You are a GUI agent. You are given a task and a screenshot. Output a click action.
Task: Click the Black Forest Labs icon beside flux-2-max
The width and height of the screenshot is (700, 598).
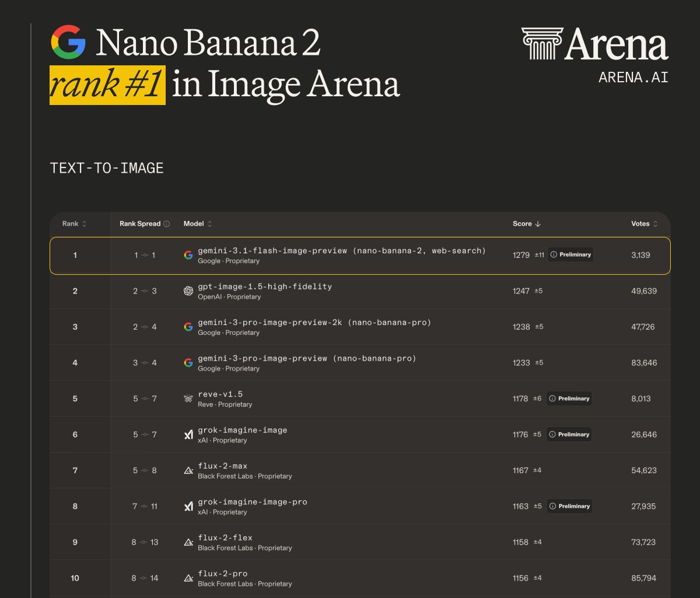coord(188,470)
